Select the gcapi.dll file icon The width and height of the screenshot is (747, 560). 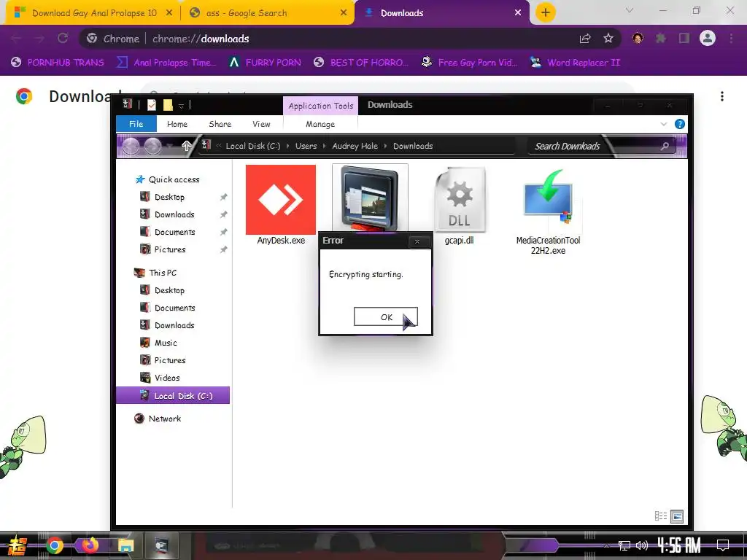tap(460, 200)
